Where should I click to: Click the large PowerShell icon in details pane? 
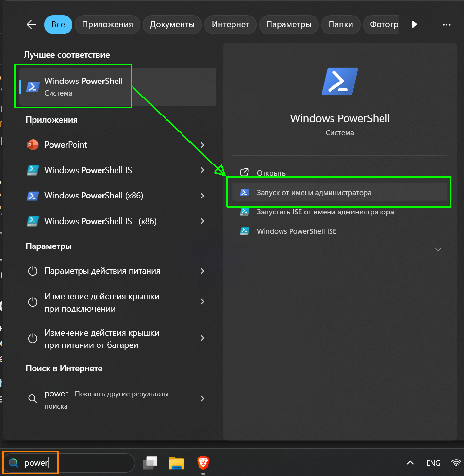coord(340,81)
